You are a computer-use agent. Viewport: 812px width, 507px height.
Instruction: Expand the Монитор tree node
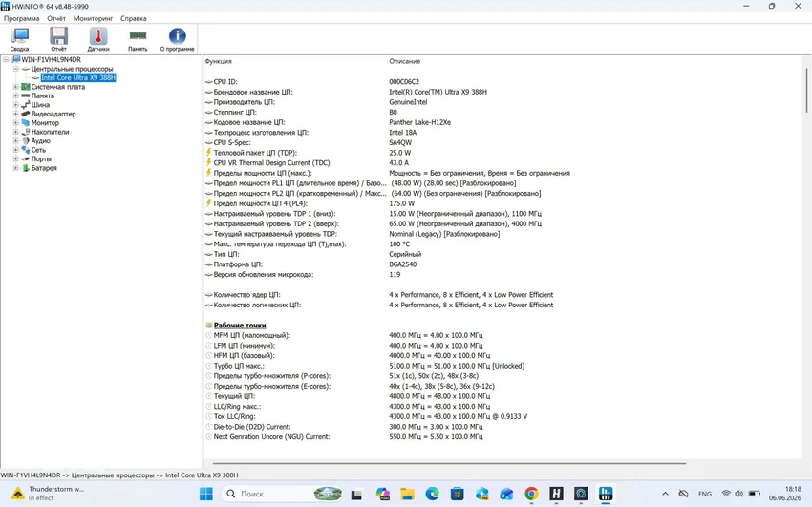(x=15, y=122)
